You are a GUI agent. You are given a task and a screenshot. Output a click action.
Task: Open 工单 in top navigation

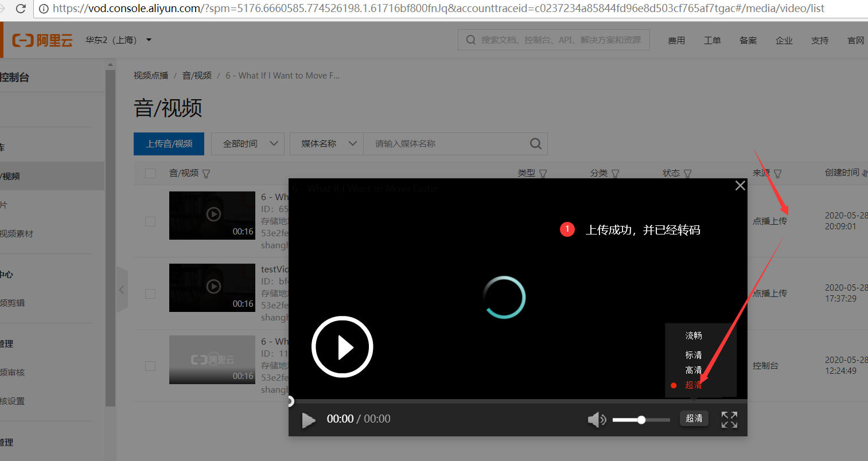pyautogui.click(x=713, y=40)
